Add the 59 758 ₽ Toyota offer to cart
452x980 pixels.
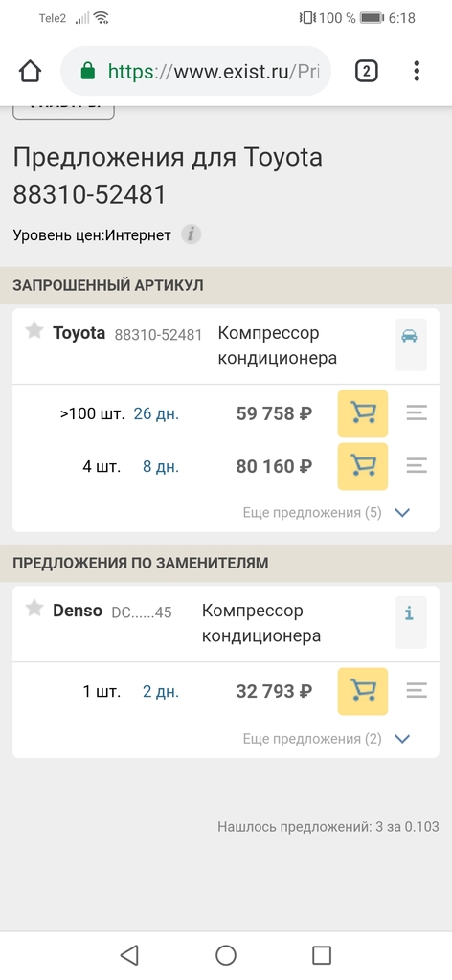[363, 413]
